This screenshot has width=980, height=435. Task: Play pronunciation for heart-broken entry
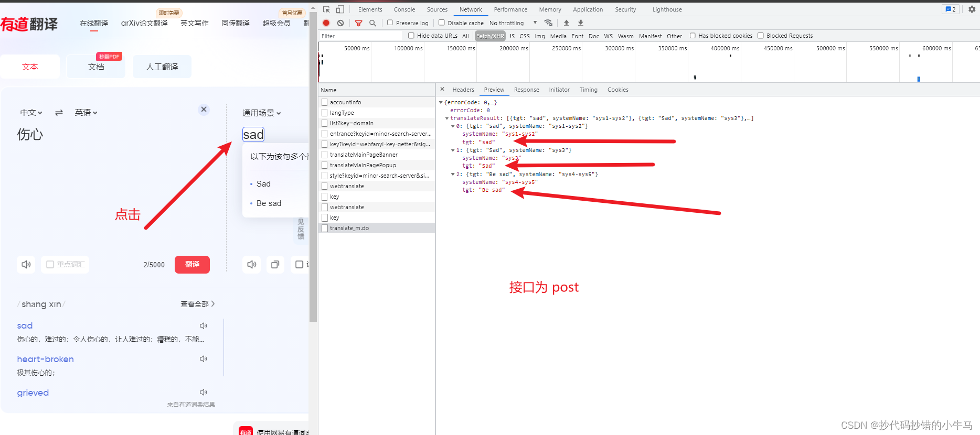click(204, 359)
